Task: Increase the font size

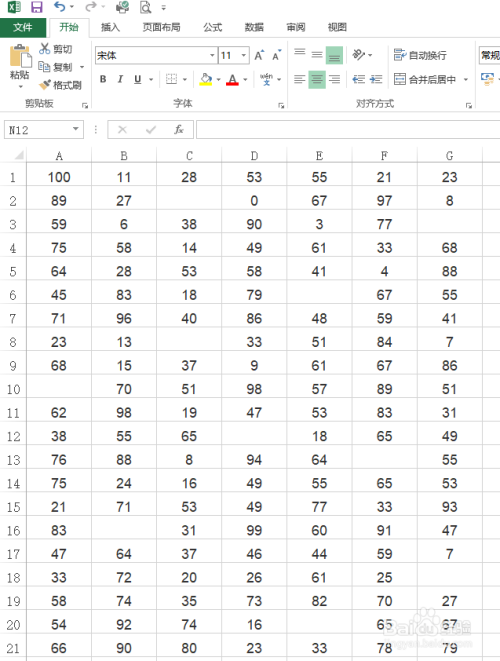Action: click(x=258, y=55)
